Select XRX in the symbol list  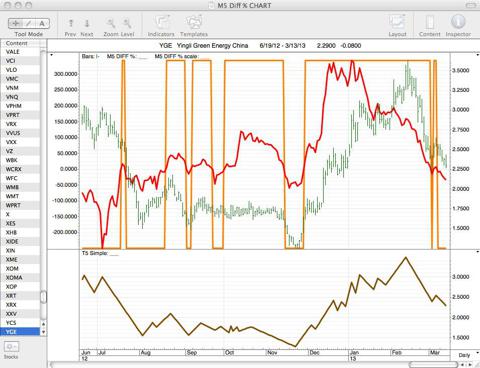click(20, 304)
